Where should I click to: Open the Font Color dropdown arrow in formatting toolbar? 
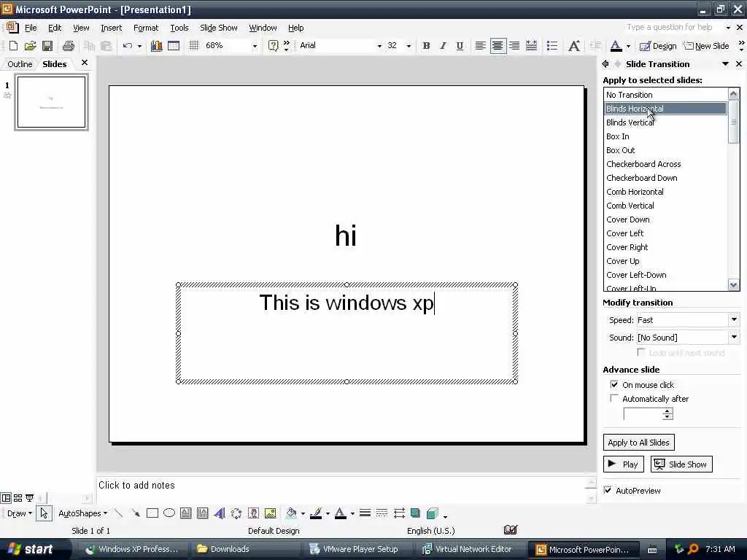click(x=628, y=46)
